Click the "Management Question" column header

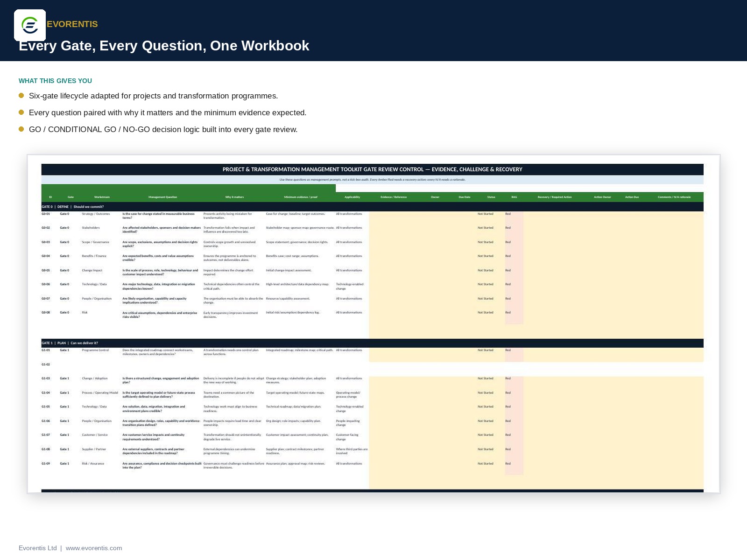pyautogui.click(x=162, y=197)
